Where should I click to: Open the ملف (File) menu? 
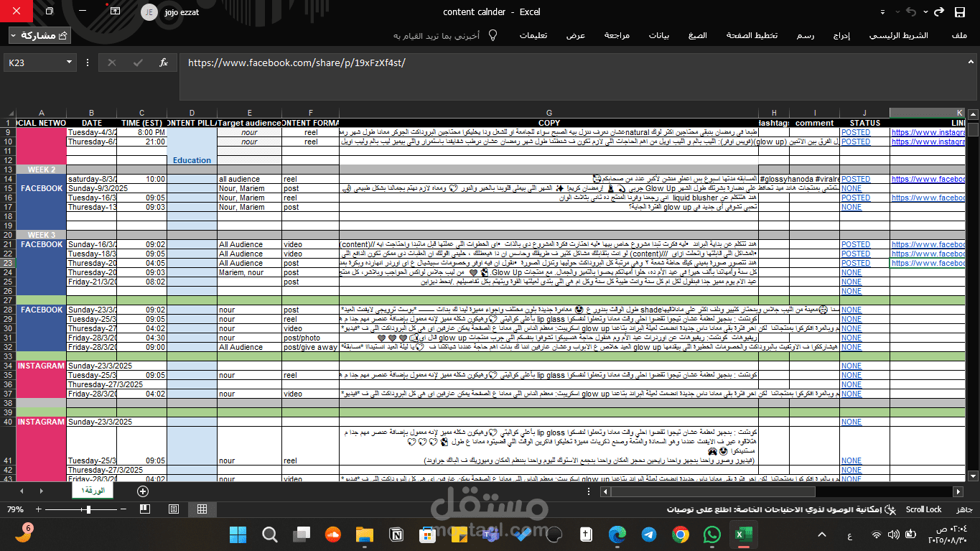click(x=959, y=35)
